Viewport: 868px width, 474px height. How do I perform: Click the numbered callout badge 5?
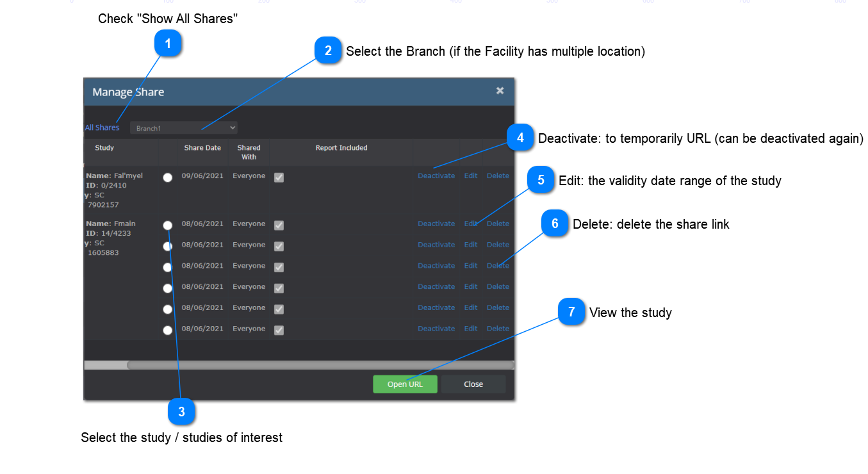tap(541, 180)
